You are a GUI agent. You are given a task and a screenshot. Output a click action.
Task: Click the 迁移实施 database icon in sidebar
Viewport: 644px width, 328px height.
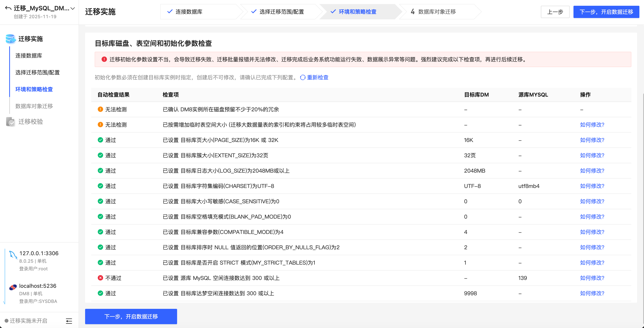tap(11, 39)
